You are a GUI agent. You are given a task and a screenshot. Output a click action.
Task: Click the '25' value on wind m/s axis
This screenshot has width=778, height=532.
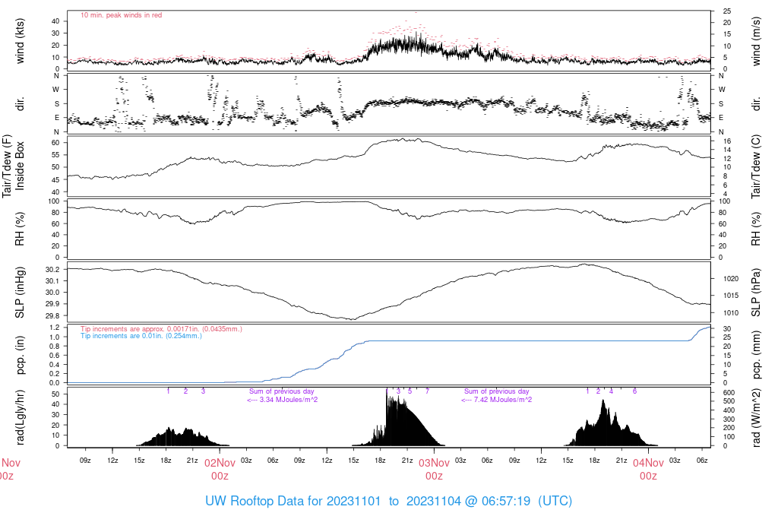[727, 11]
